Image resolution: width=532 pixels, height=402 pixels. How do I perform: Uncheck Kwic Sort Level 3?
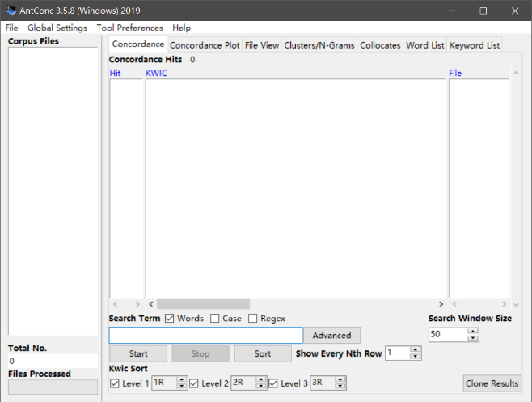[272, 383]
